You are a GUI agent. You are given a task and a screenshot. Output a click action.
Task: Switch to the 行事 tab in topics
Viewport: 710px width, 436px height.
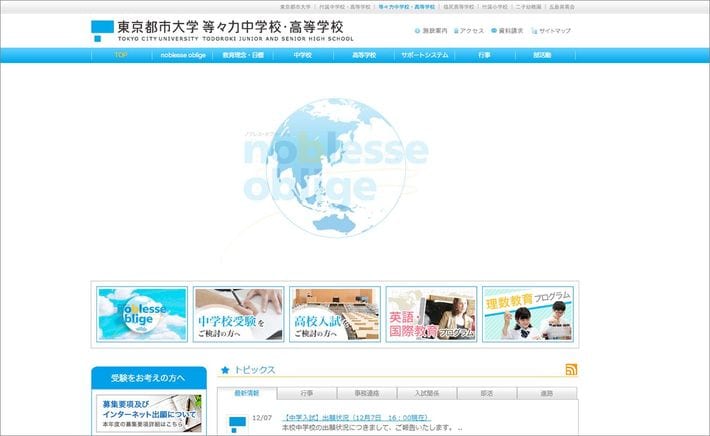pyautogui.click(x=306, y=394)
